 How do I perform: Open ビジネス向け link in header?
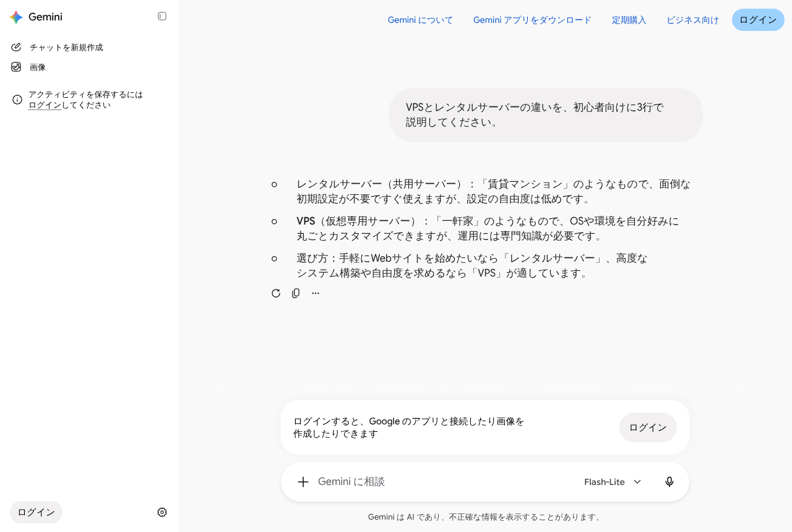[x=692, y=20]
